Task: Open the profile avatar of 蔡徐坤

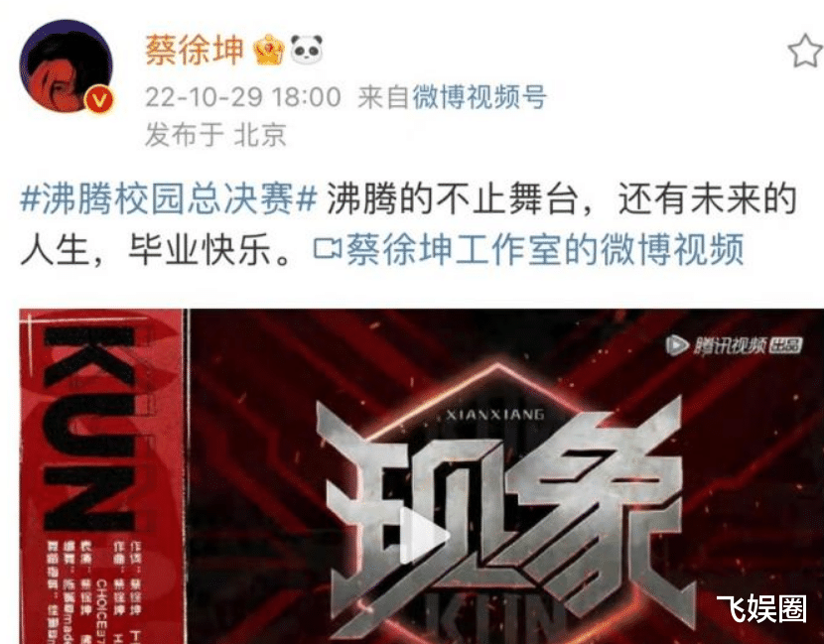Action: 67,66
